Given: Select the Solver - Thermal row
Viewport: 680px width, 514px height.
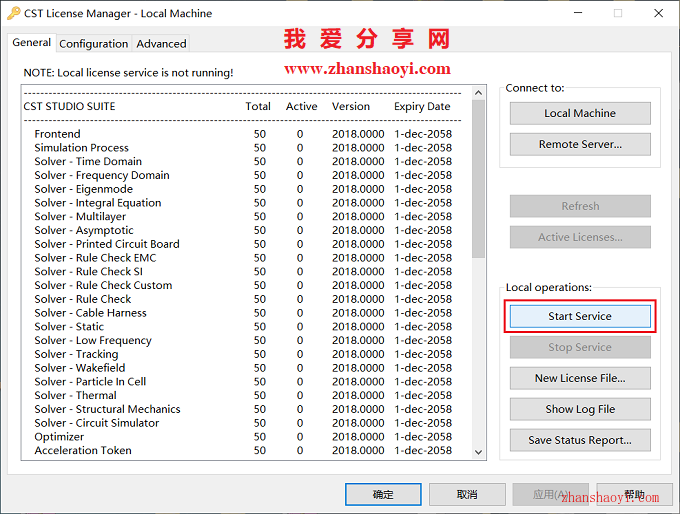Looking at the screenshot, I should pos(243,396).
